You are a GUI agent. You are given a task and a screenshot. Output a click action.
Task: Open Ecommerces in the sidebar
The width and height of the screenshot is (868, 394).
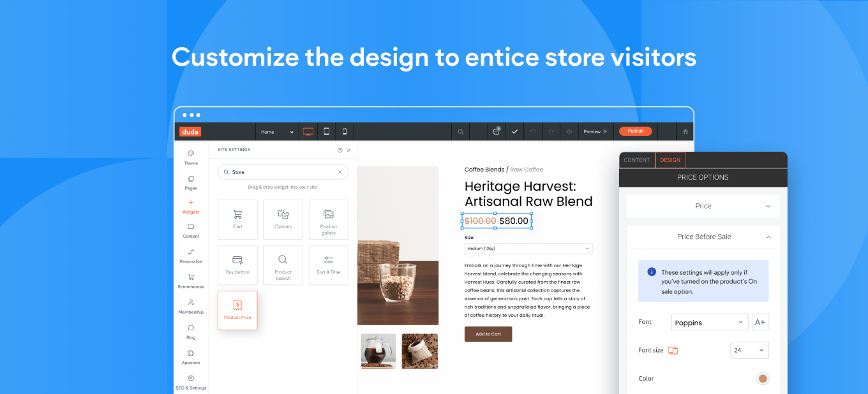191,281
